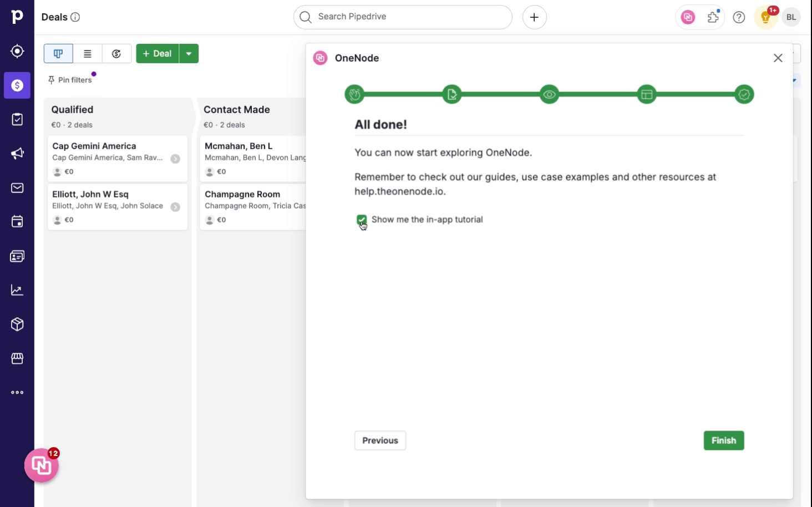The width and height of the screenshot is (812, 507).
Task: Open OneNode floating launcher with badge 12
Action: tap(42, 465)
